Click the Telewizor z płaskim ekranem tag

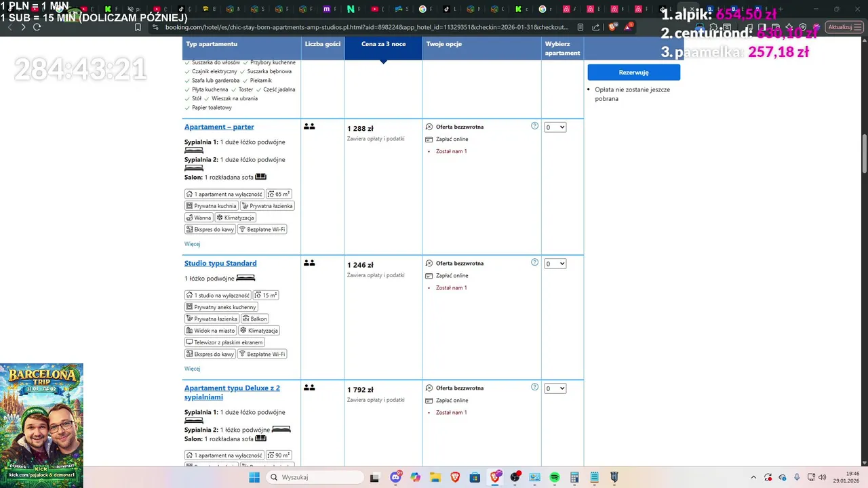[224, 342]
